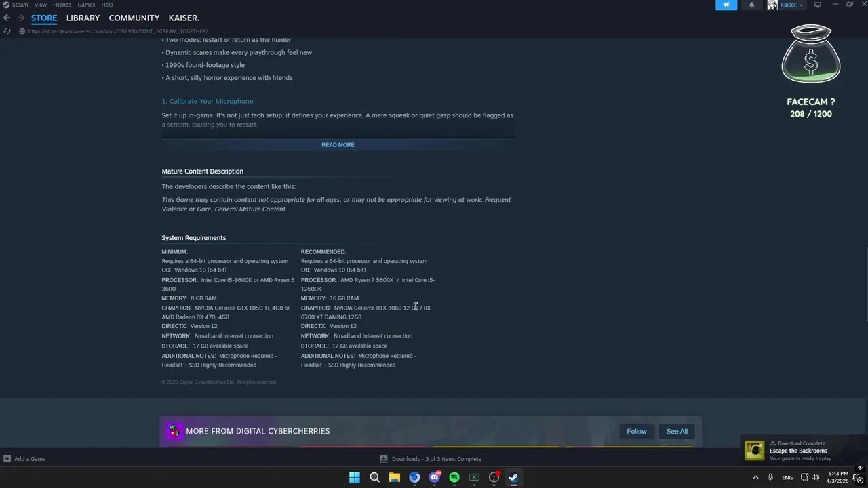The height and width of the screenshot is (488, 868).
Task: Click the reload page icon beside the URL
Action: (7, 31)
